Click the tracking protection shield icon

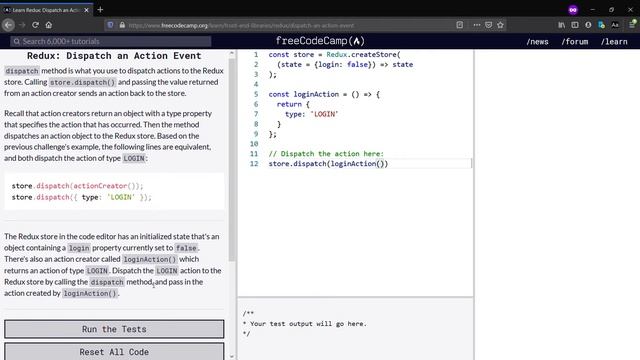110,25
